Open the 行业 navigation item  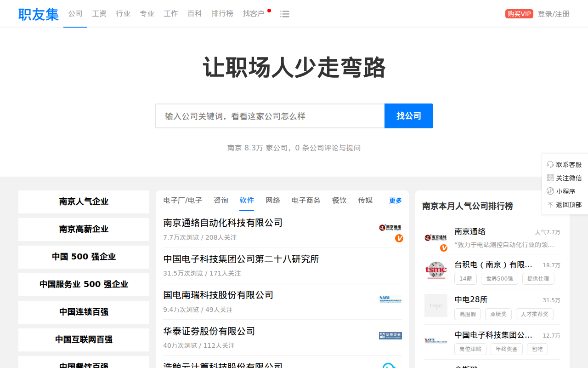(x=123, y=14)
